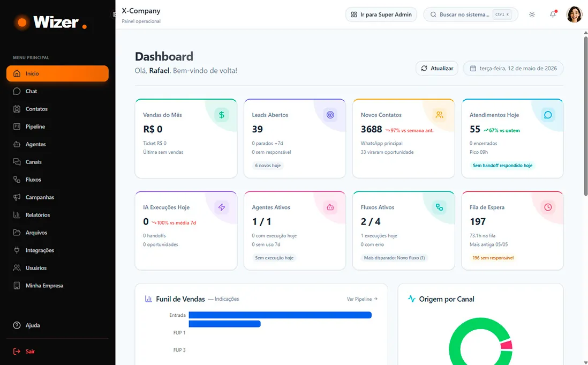Image resolution: width=588 pixels, height=365 pixels.
Task: Click the FUP 1 funnel label
Action: tap(179, 333)
